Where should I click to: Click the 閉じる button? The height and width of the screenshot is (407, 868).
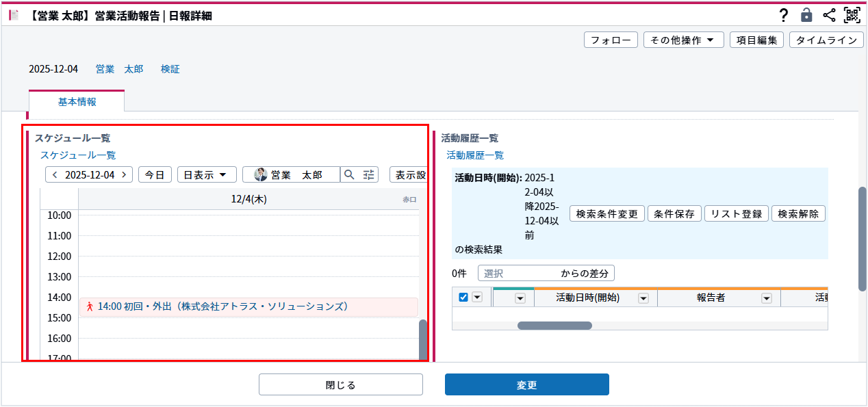point(340,385)
